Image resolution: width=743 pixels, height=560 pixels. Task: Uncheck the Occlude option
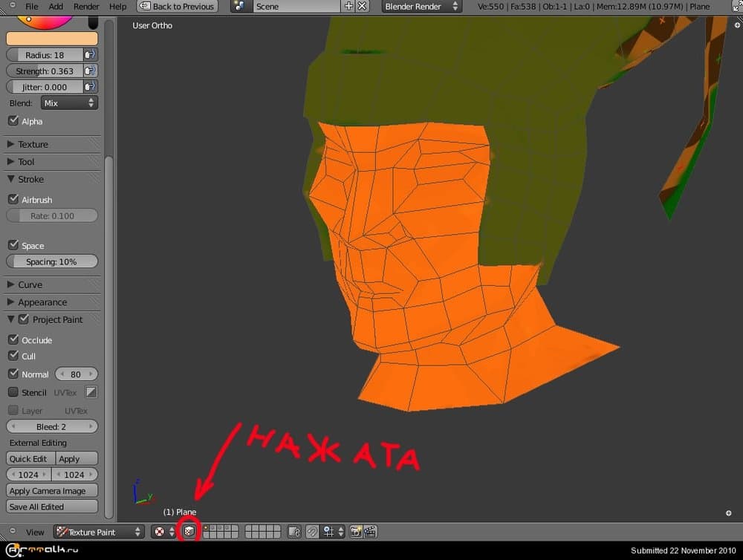13,339
